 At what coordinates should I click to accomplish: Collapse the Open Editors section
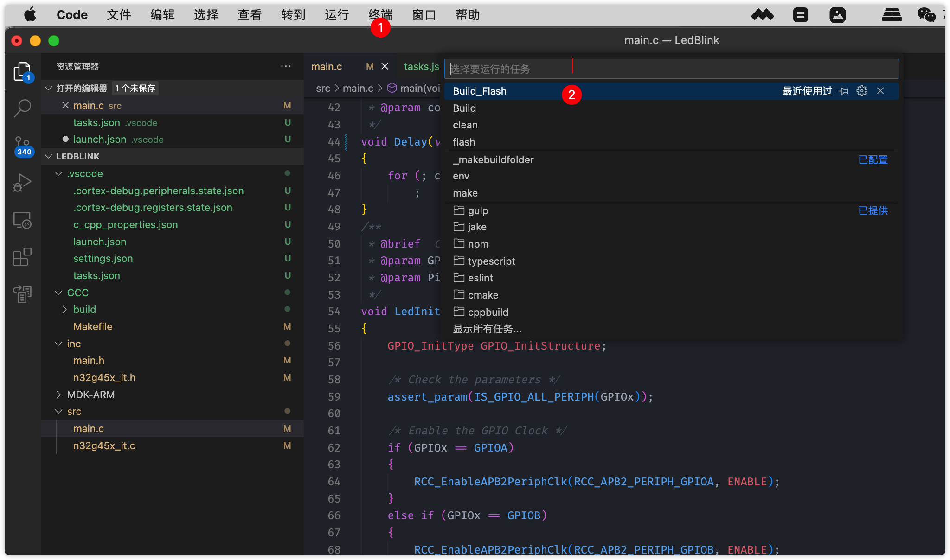pyautogui.click(x=48, y=88)
